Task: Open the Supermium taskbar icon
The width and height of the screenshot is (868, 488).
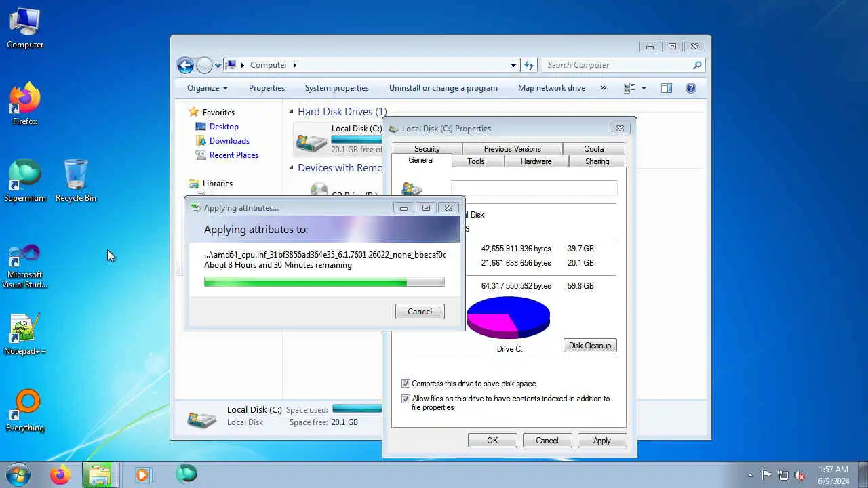Action: [186, 474]
